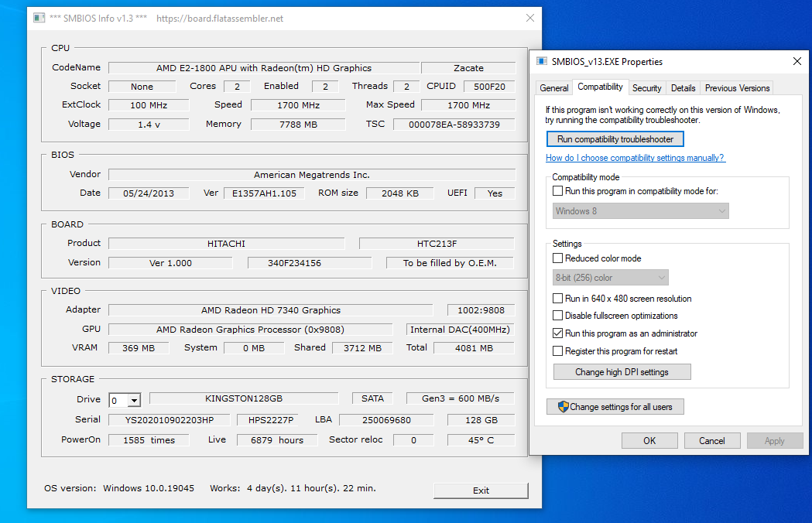Viewport: 812px width, 523px height.
Task: Click the Apply button in Properties
Action: point(775,441)
